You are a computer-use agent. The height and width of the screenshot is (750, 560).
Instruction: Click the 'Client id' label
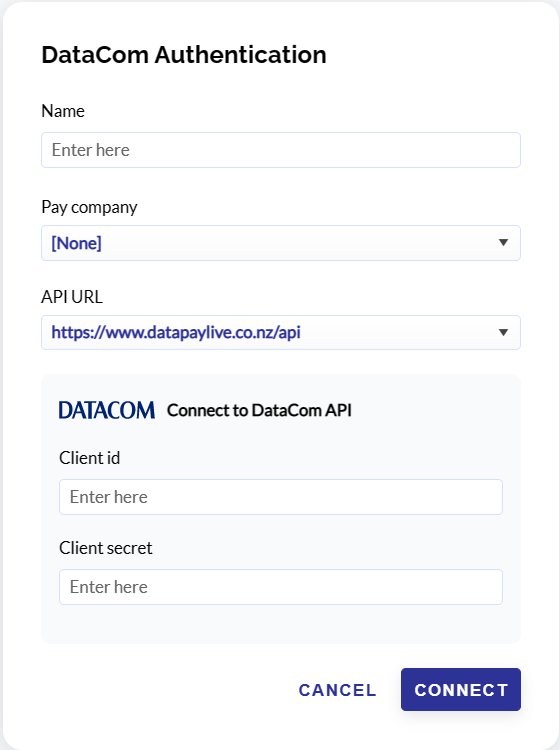tap(89, 458)
